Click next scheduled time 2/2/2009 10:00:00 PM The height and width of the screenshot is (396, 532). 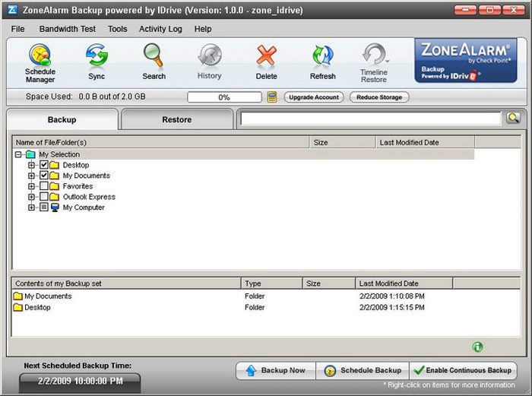80,381
